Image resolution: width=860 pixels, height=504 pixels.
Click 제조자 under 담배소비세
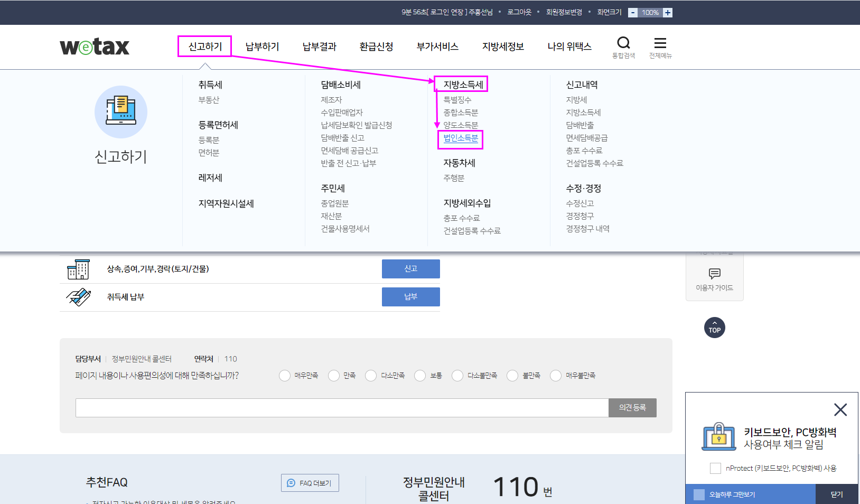(x=332, y=100)
